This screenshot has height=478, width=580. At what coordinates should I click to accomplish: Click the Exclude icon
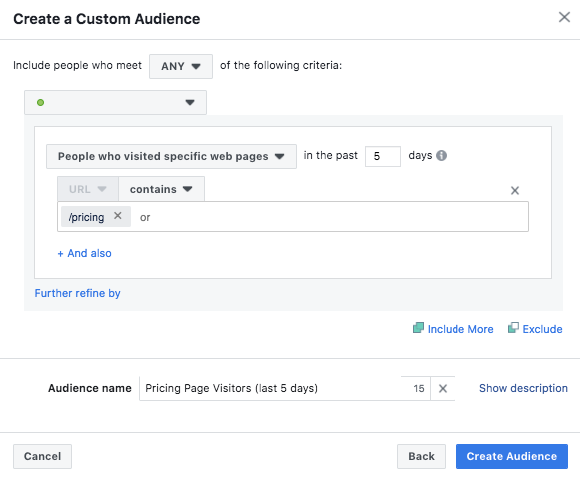[513, 328]
